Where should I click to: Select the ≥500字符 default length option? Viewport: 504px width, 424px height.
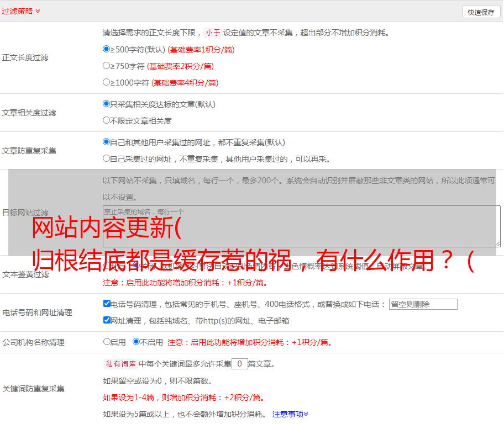(x=107, y=49)
